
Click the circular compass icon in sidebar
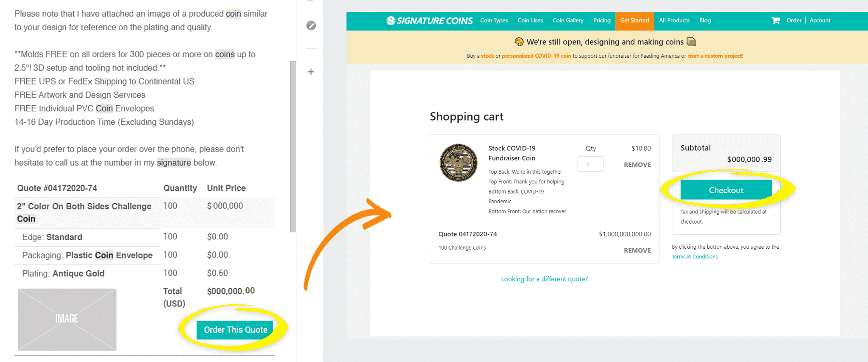click(311, 25)
